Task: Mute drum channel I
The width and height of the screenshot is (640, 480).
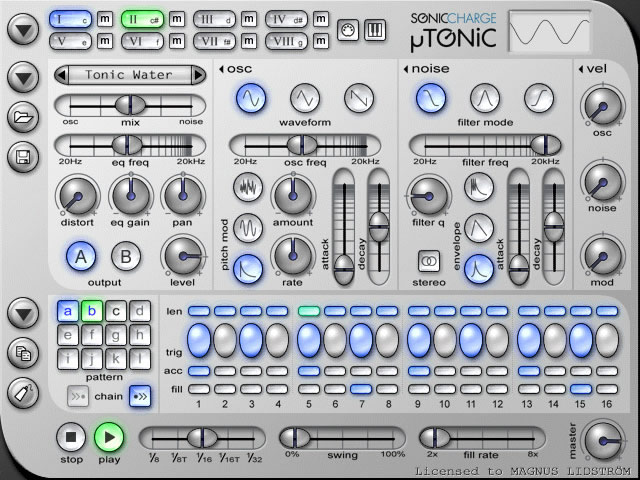Action: [x=105, y=19]
